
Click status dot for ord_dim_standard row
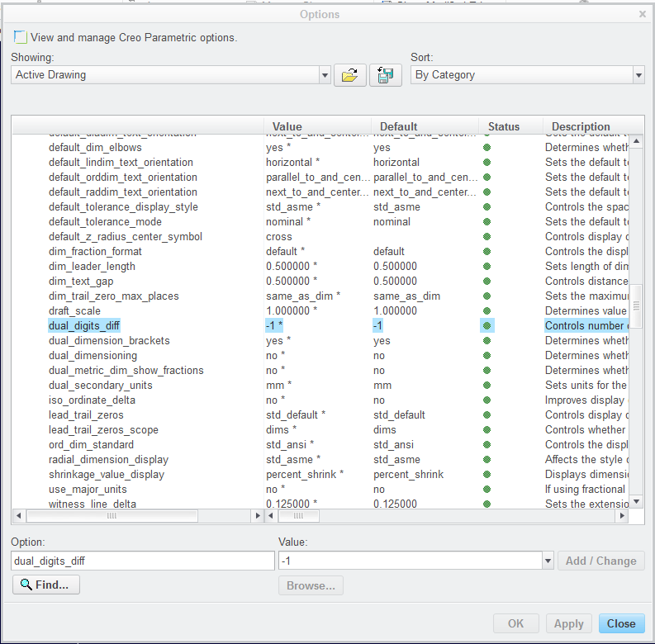pyautogui.click(x=487, y=444)
